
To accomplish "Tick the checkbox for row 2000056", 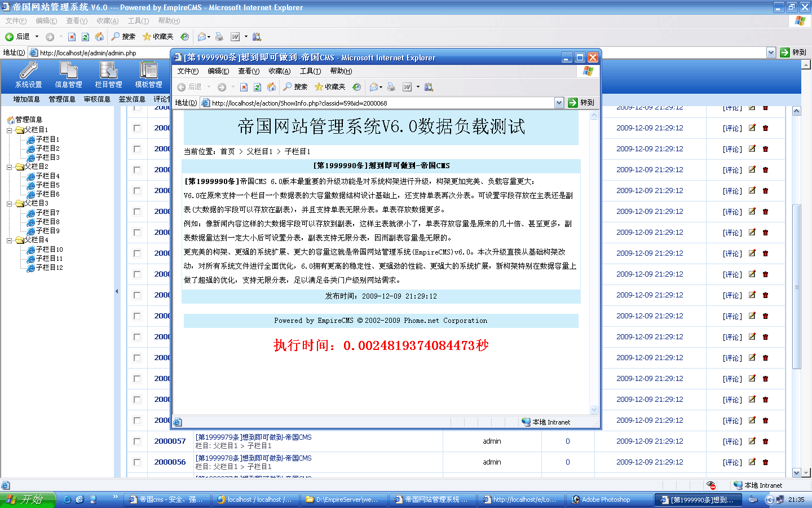I will point(137,462).
